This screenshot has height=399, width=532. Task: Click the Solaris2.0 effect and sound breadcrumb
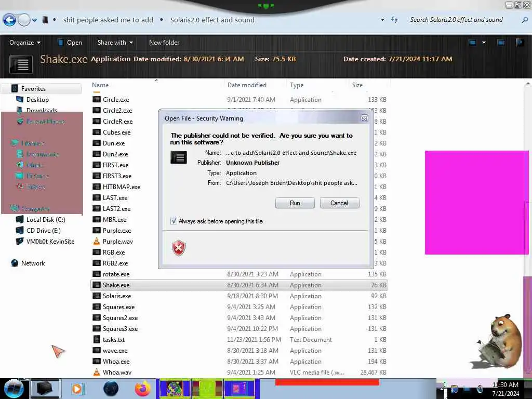pos(212,20)
